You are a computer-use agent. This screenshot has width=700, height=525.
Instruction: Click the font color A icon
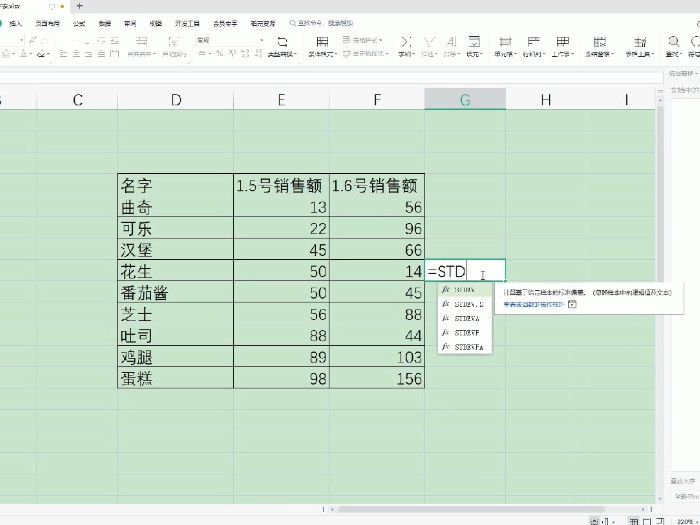[24, 54]
